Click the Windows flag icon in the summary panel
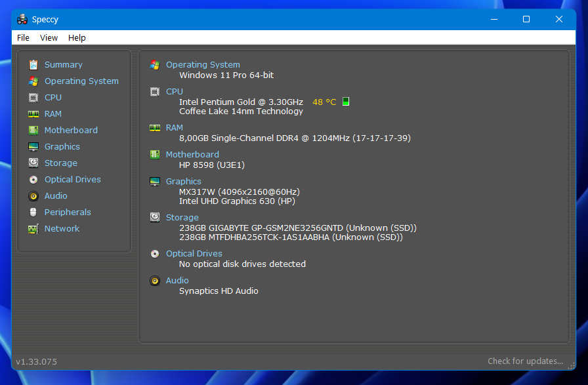The width and height of the screenshot is (588, 385). (155, 65)
